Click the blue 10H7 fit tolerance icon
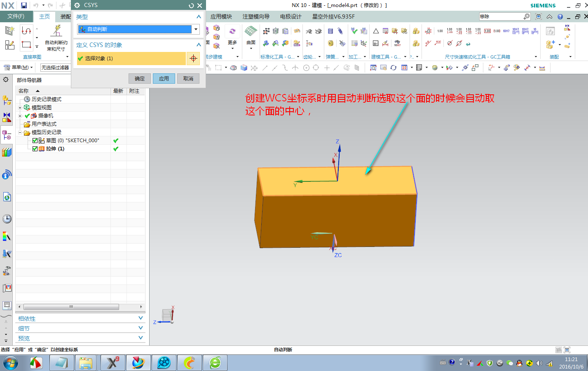Image resolution: width=588 pixels, height=371 pixels. [506, 31]
